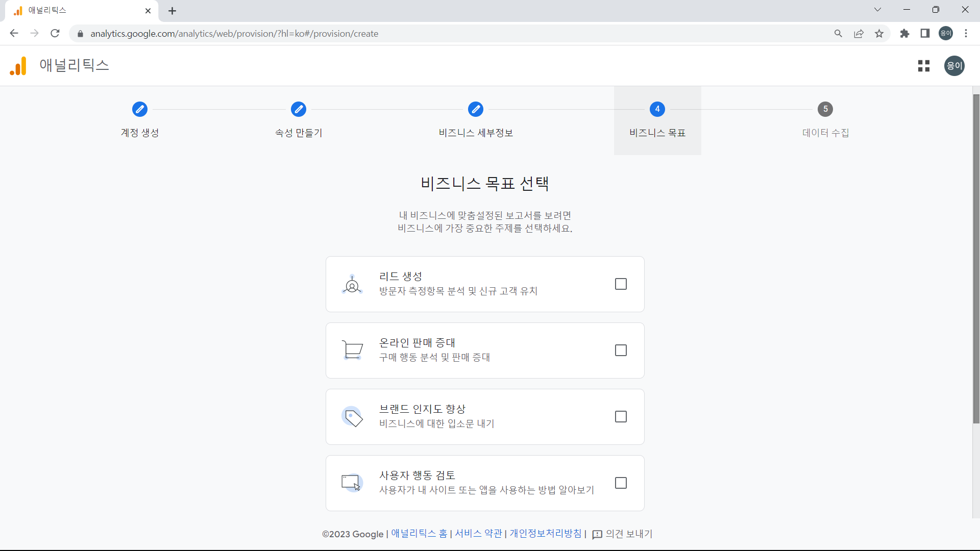
Task: Check the 사용자 행동 검토 checkbox
Action: (621, 483)
